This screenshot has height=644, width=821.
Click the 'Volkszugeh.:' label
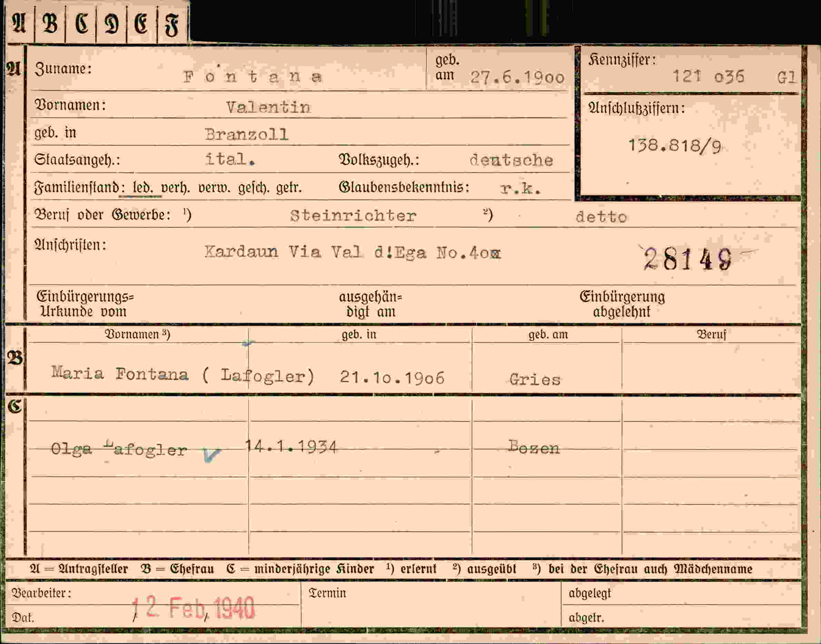point(379,160)
